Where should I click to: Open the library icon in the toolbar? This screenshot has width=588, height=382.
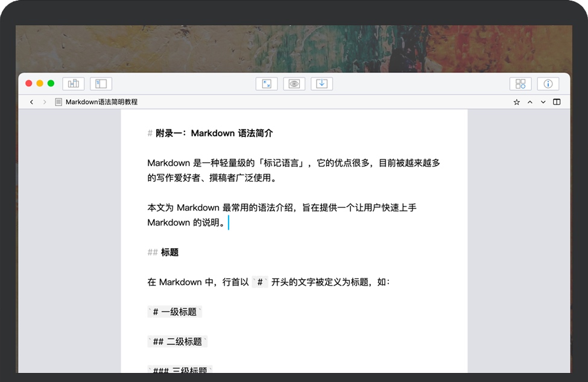(74, 84)
